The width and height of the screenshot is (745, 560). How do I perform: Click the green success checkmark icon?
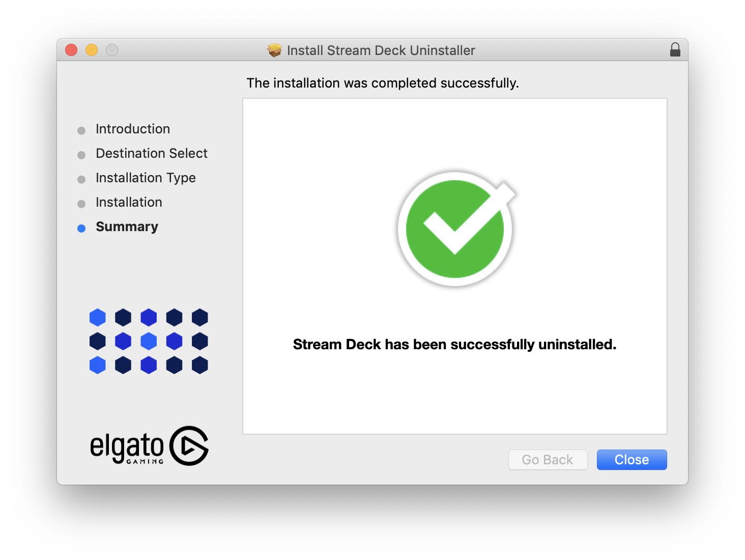456,229
